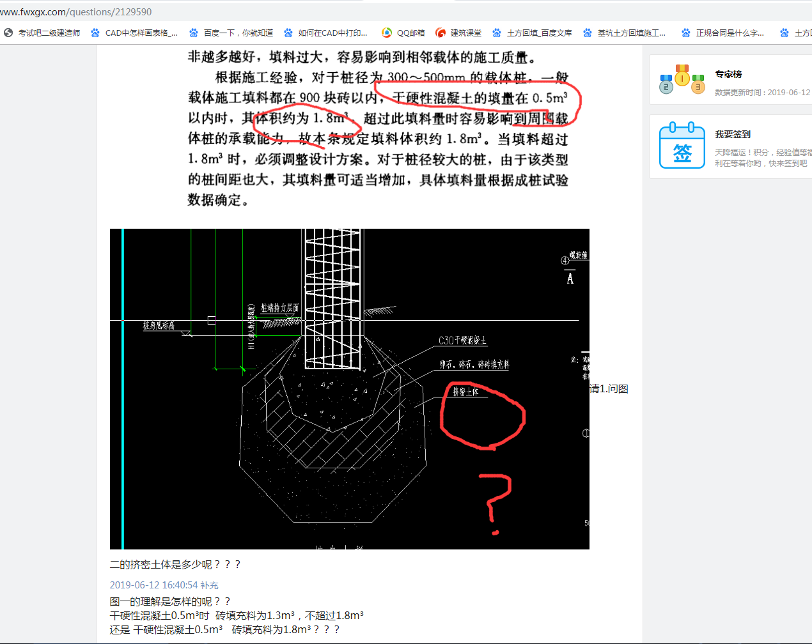Click the 我要签到 sign-in heading
This screenshot has width=812, height=644.
(733, 134)
